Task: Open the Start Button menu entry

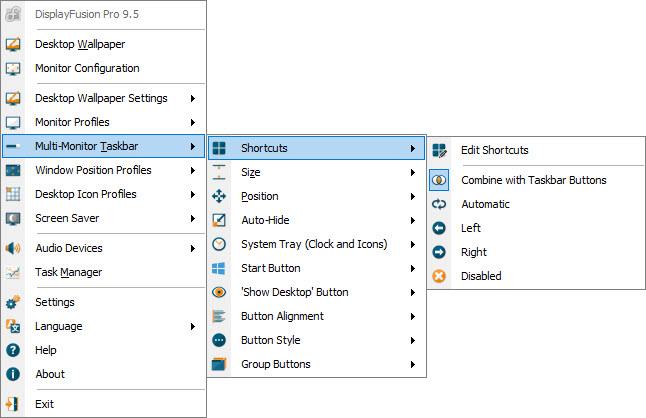Action: click(317, 268)
